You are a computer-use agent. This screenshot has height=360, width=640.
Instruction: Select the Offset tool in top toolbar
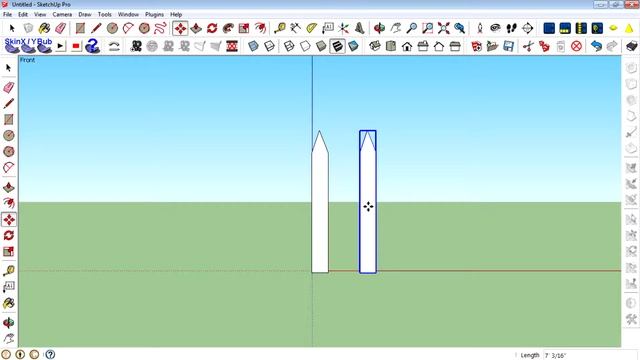260,28
